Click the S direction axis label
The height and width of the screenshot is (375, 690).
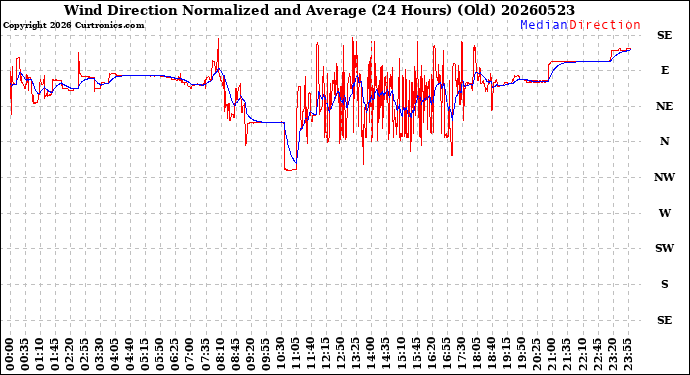pyautogui.click(x=664, y=284)
